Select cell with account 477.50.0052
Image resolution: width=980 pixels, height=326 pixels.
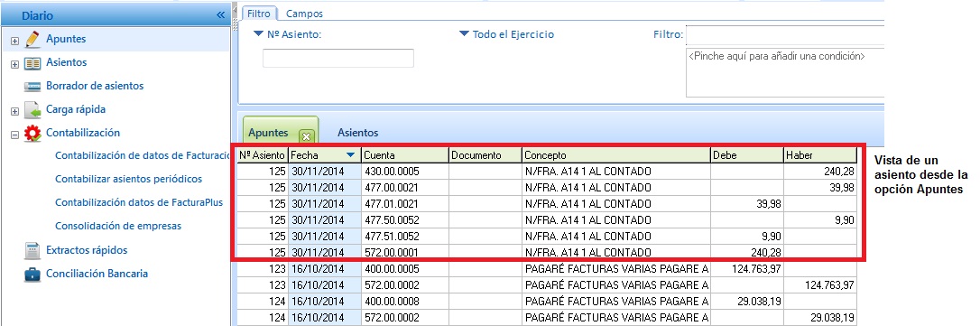coord(405,220)
